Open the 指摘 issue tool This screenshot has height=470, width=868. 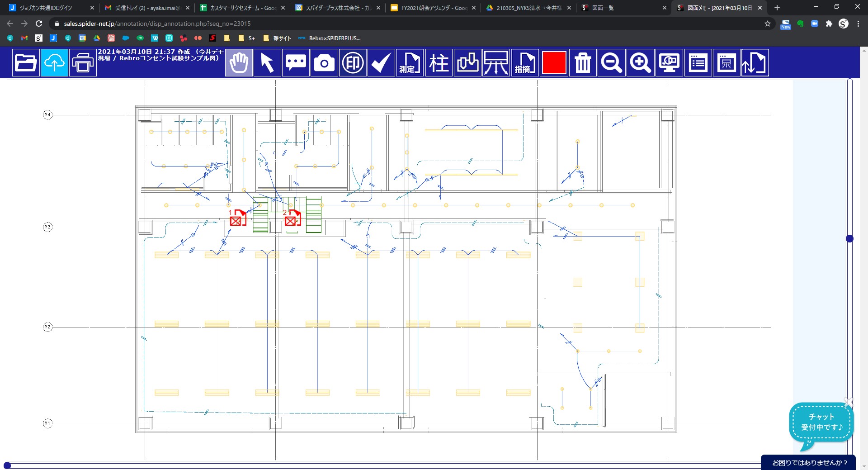(525, 62)
